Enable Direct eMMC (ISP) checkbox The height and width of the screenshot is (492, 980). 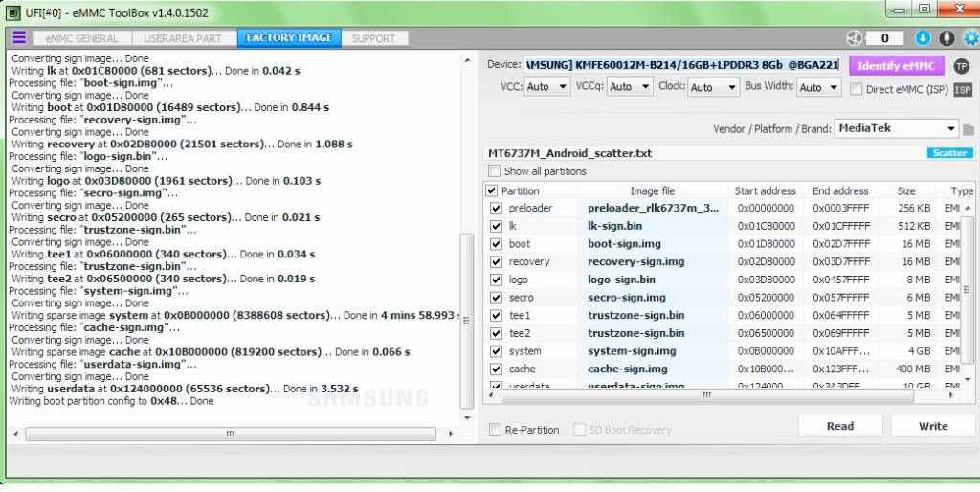coord(856,89)
